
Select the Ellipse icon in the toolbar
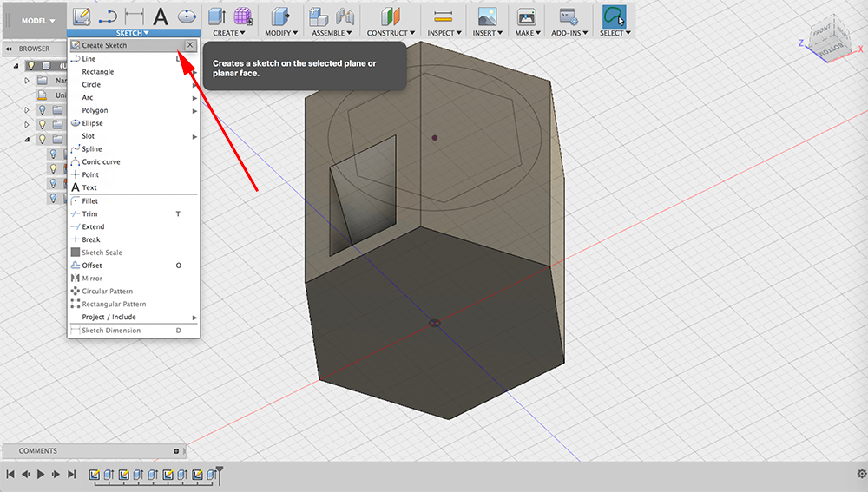tap(187, 16)
